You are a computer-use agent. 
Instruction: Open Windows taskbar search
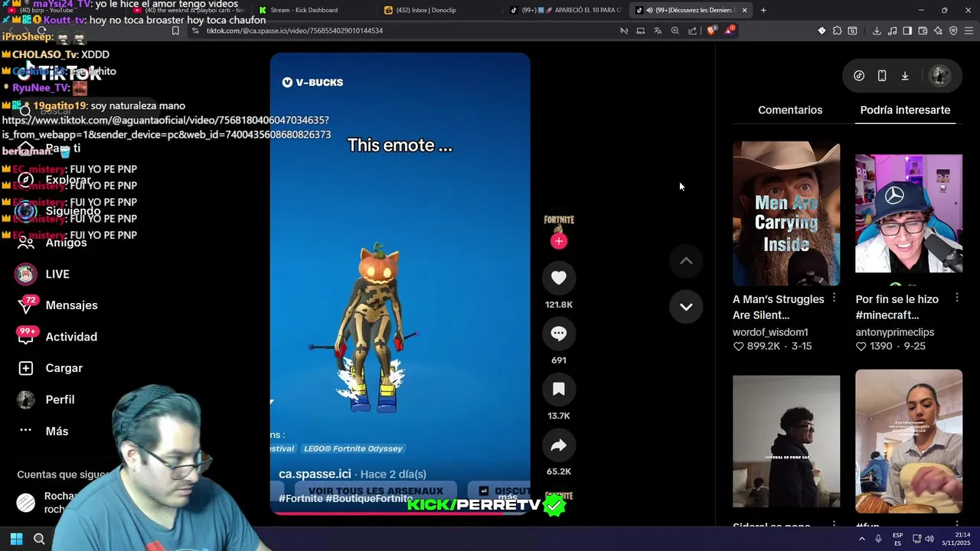[x=39, y=539]
